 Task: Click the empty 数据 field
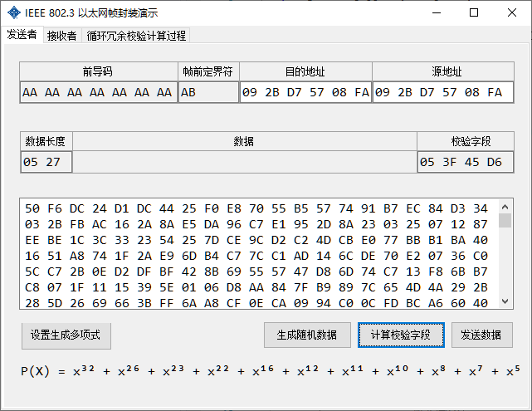pos(244,162)
